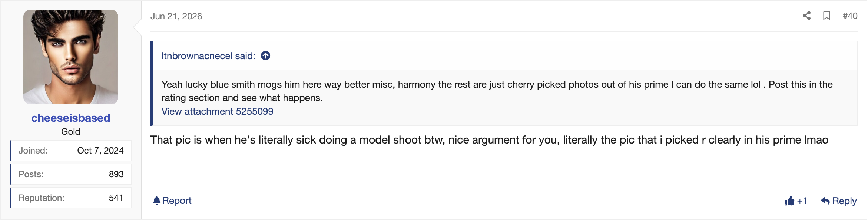Viewport: 868px width, 222px height.
Task: Click the Reputation value 541
Action: (116, 198)
